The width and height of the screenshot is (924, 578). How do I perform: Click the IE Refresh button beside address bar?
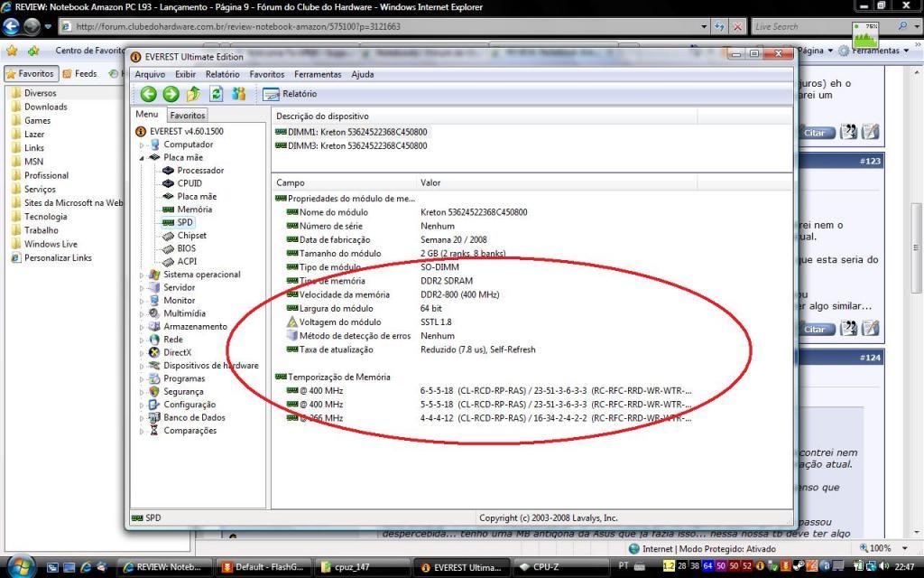[719, 26]
